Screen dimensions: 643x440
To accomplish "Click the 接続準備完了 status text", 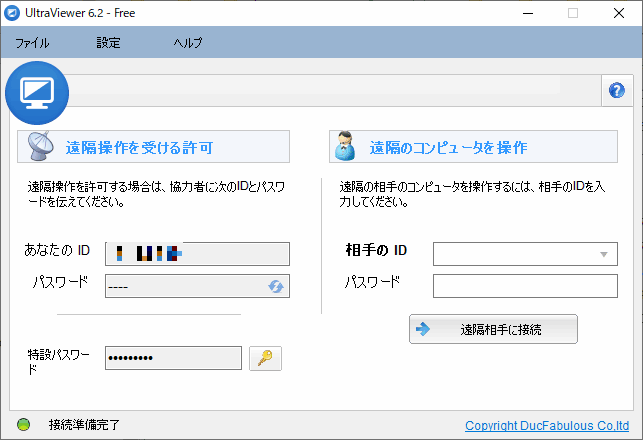I will 84,425.
